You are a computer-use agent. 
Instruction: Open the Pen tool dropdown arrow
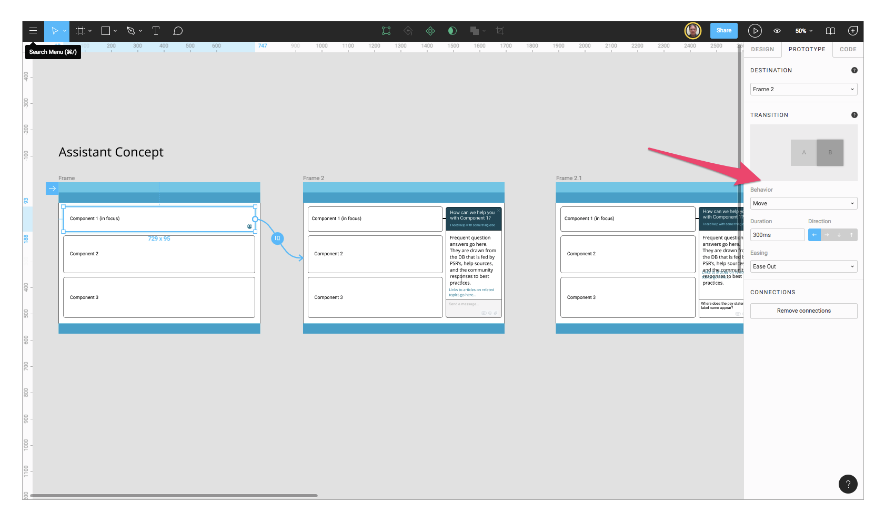coord(140,31)
